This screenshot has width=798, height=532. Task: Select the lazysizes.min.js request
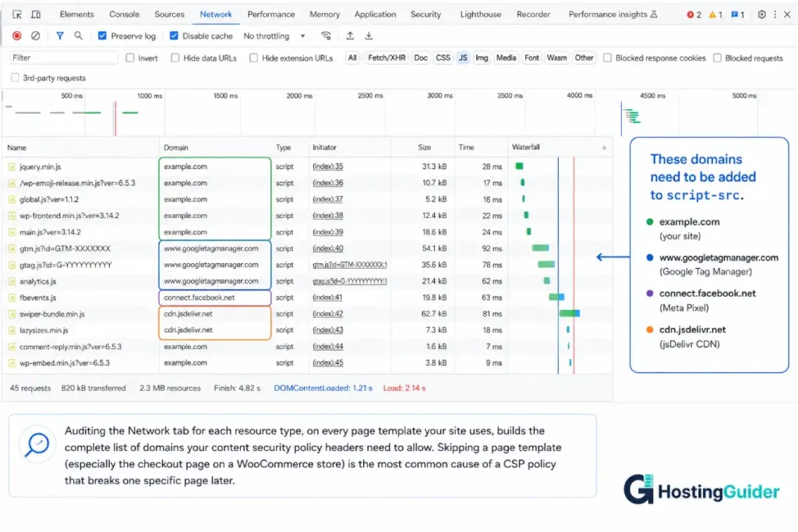coord(307,330)
